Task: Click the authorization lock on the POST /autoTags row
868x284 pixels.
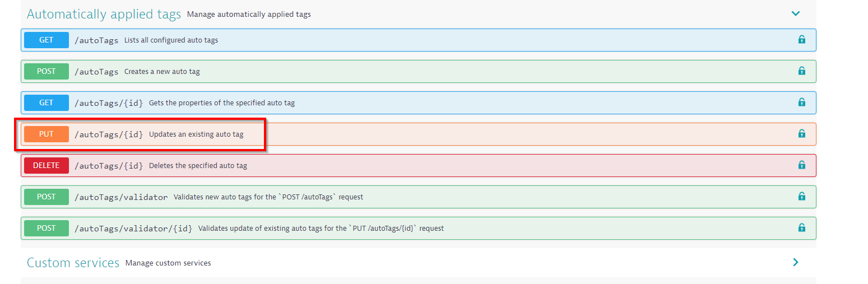Action: click(x=801, y=71)
